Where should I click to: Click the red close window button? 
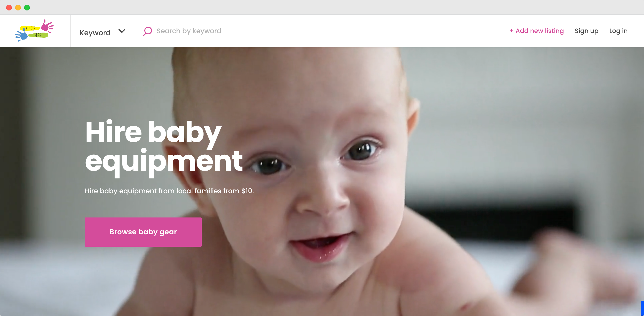coord(9,8)
